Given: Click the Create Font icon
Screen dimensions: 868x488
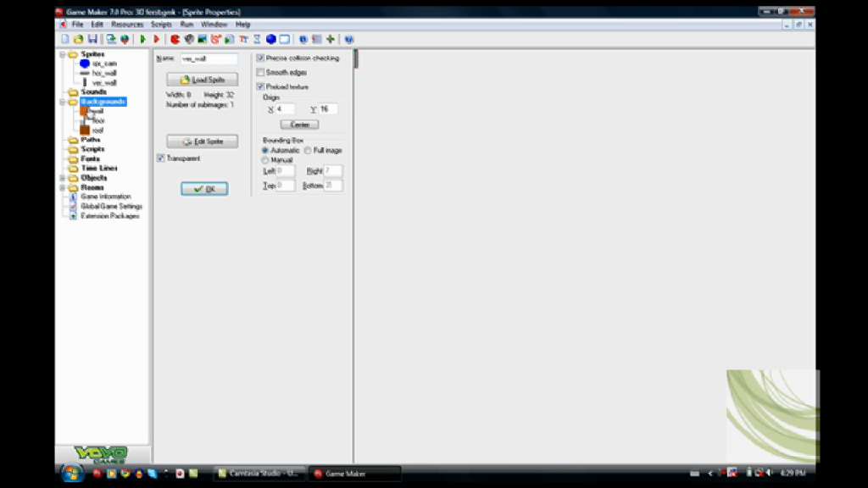Looking at the screenshot, I should click(244, 39).
